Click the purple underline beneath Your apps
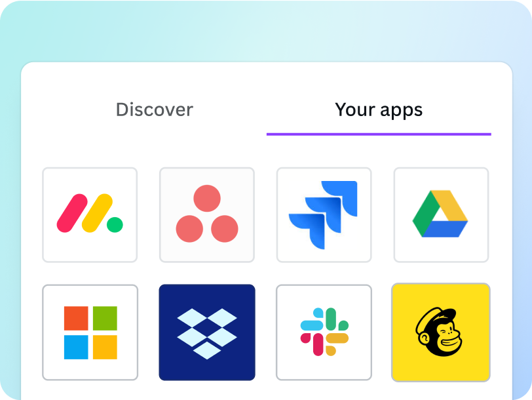The image size is (532, 400). (x=379, y=134)
